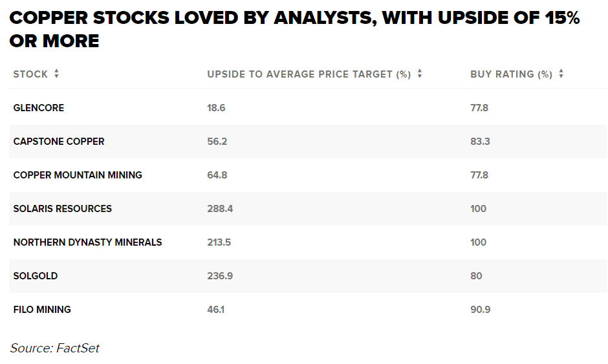Sort table by Stock column header
This screenshot has height=364, width=608.
[x=30, y=74]
